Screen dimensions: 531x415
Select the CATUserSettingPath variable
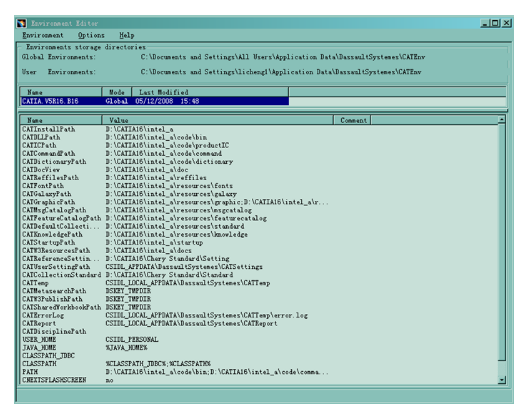pos(56,267)
